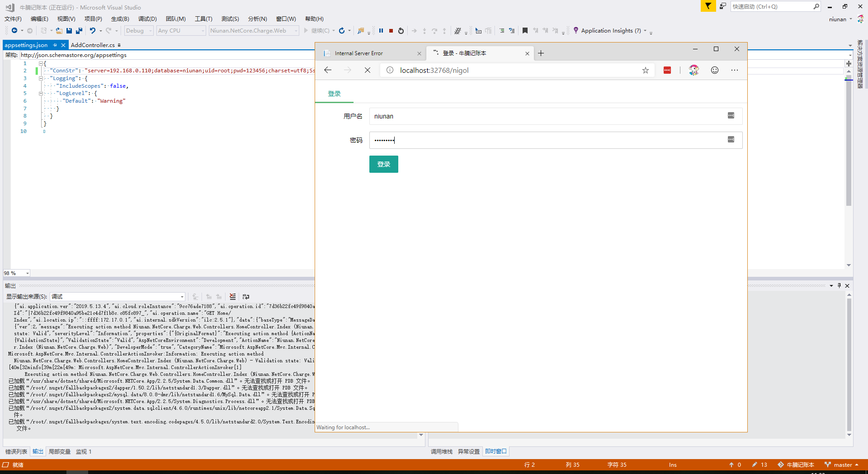Screen dimensions: 868x474
Task: Collapse the Logging section in the editor
Action: point(41,78)
